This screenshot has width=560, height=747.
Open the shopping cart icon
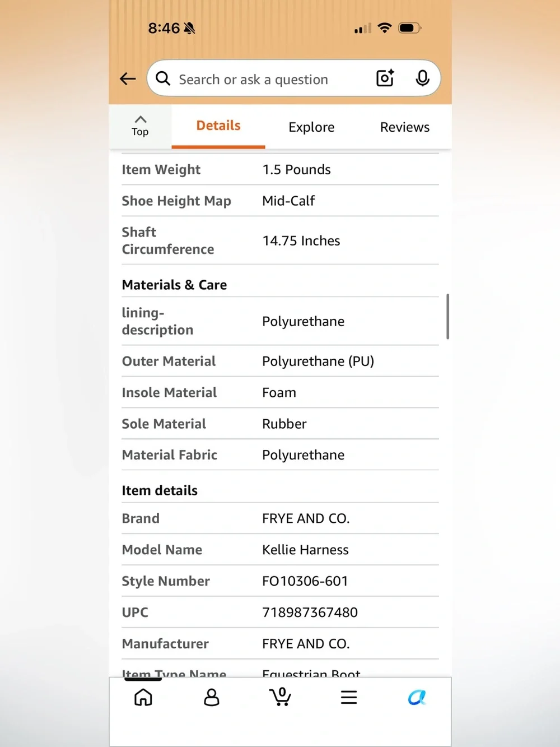pyautogui.click(x=280, y=697)
